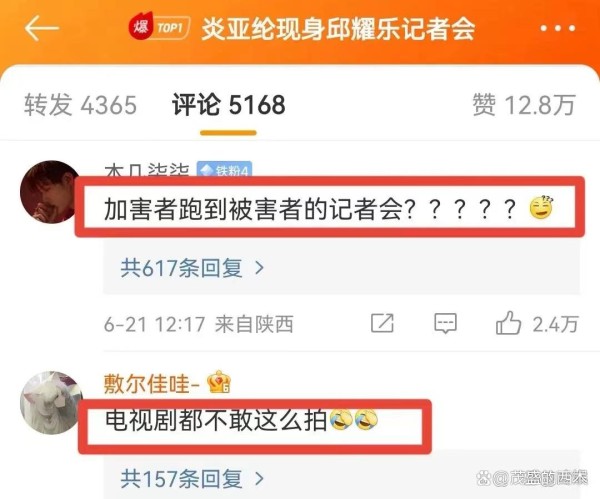Open the first commenter's username link
Screen dimensions: 600x499
click(x=147, y=170)
